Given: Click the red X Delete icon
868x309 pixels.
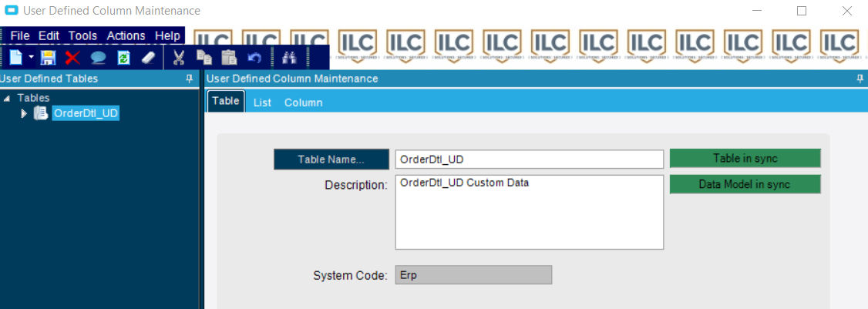Looking at the screenshot, I should [x=72, y=58].
